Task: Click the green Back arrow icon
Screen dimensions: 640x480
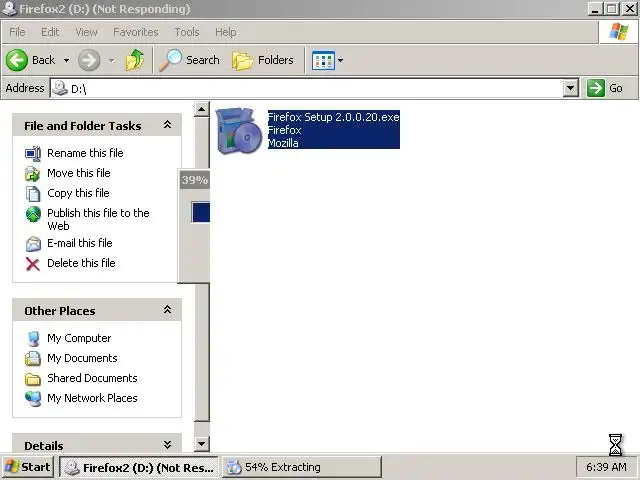Action: (17, 60)
